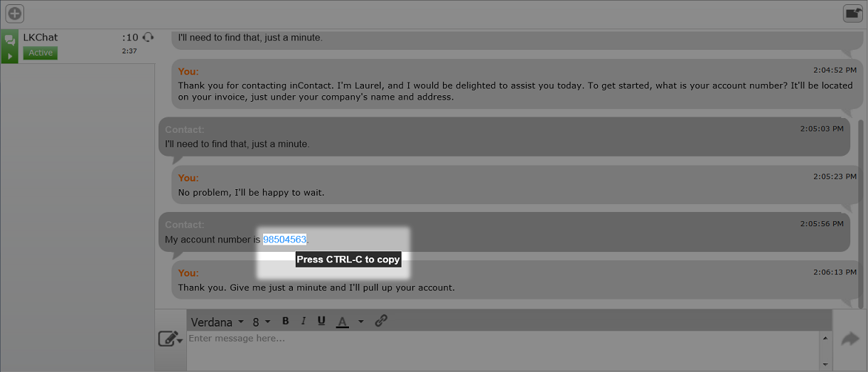This screenshot has width=868, height=372.
Task: Open the font size 8 dropdown
Action: (x=261, y=321)
